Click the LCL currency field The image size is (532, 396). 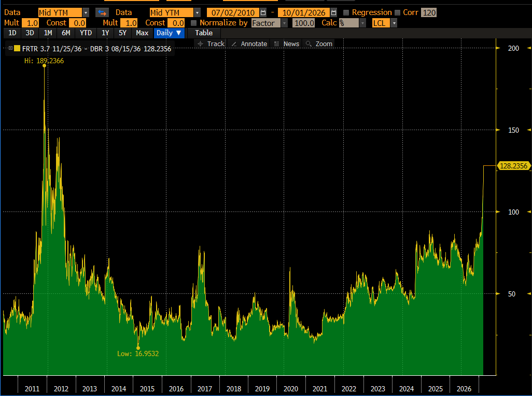pyautogui.click(x=381, y=23)
